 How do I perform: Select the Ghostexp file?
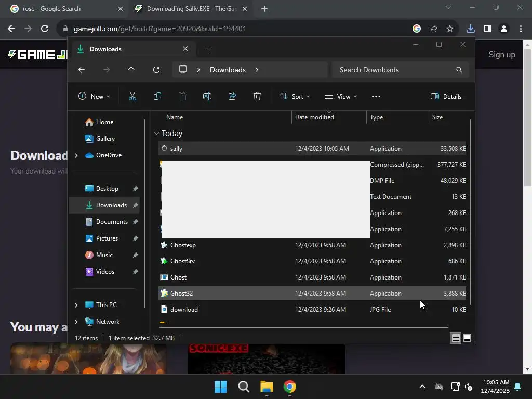click(x=312, y=245)
